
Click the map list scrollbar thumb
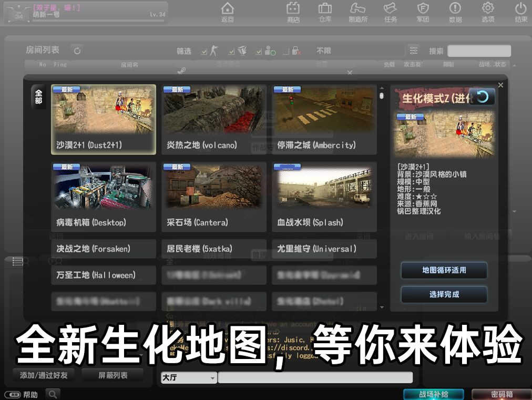[x=382, y=96]
